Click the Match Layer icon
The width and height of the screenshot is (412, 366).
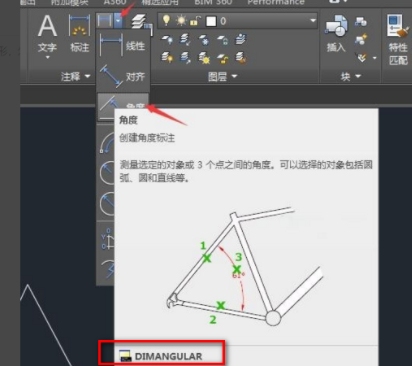tap(241, 57)
